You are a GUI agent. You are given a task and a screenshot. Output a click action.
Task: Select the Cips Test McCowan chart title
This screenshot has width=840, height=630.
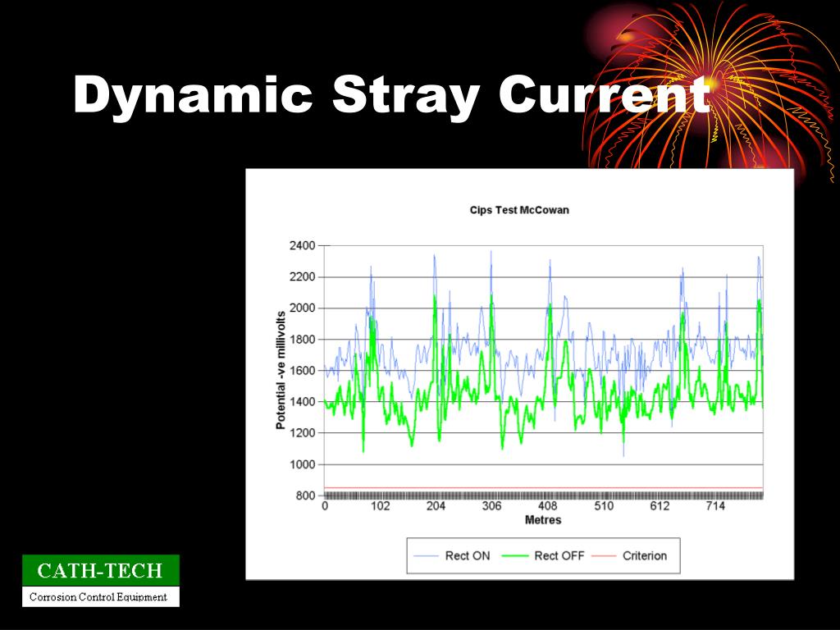[519, 210]
